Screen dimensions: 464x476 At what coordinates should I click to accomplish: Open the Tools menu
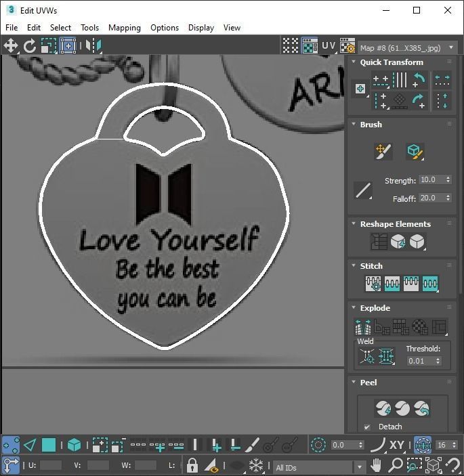[90, 28]
